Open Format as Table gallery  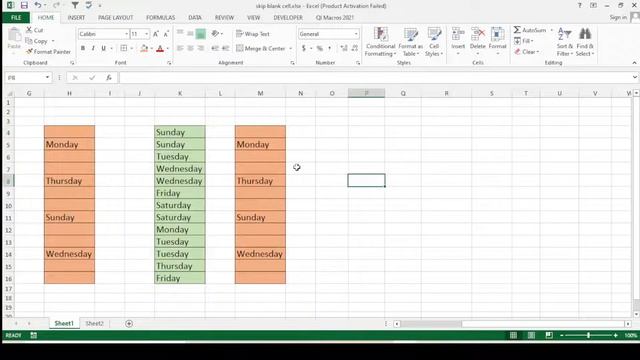click(411, 42)
